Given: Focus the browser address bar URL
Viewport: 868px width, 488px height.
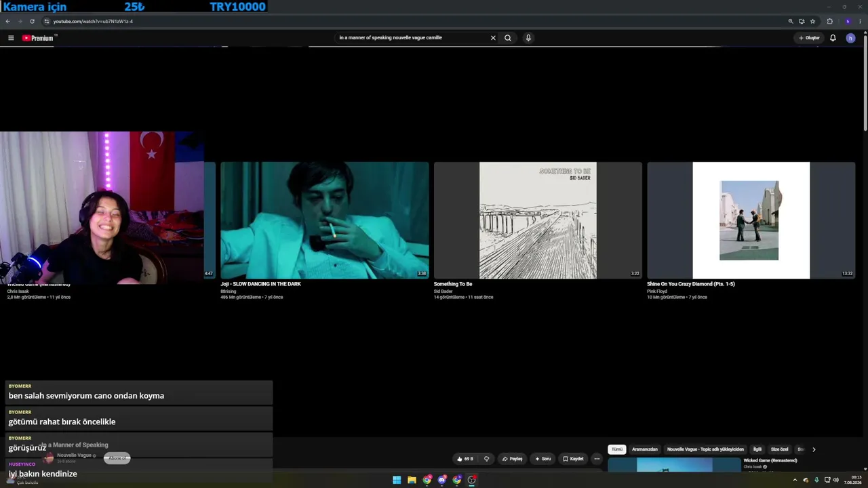Looking at the screenshot, I should [94, 21].
